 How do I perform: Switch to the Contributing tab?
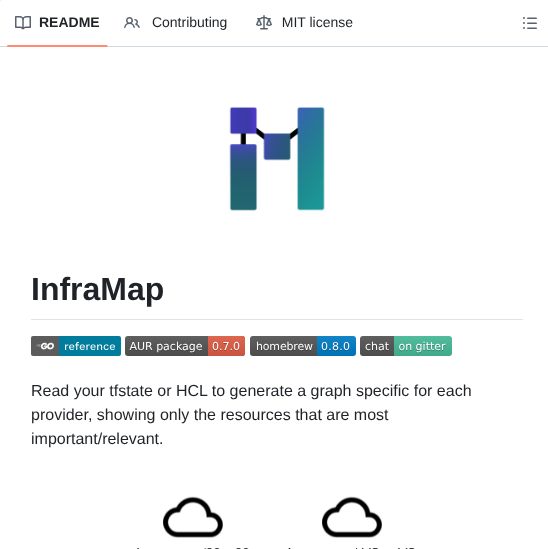[x=175, y=23]
